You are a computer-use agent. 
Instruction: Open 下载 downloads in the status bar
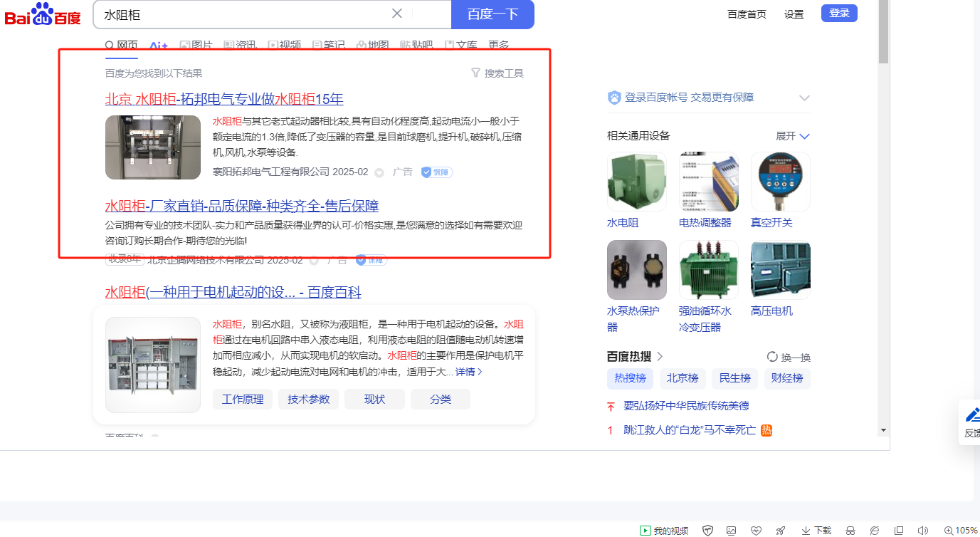click(816, 531)
